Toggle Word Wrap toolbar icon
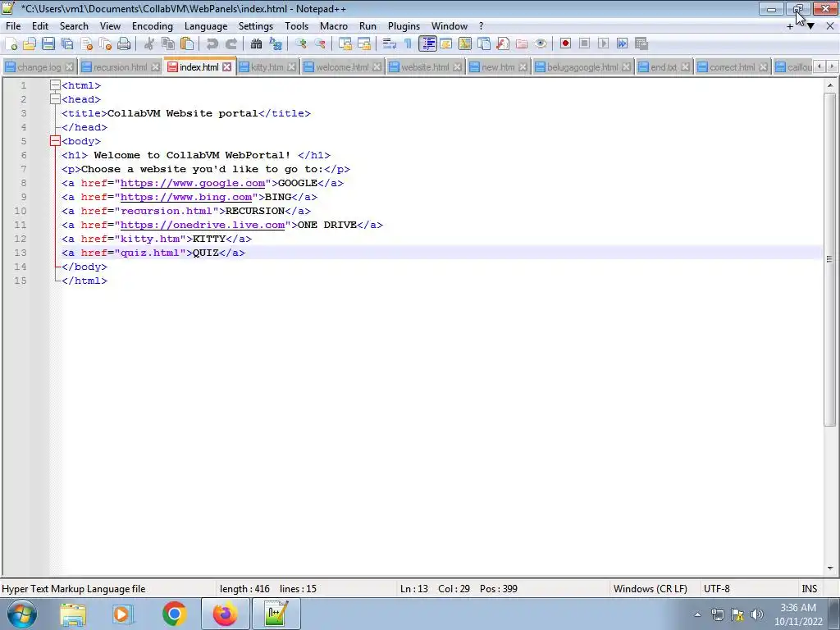The image size is (840, 630). (390, 44)
